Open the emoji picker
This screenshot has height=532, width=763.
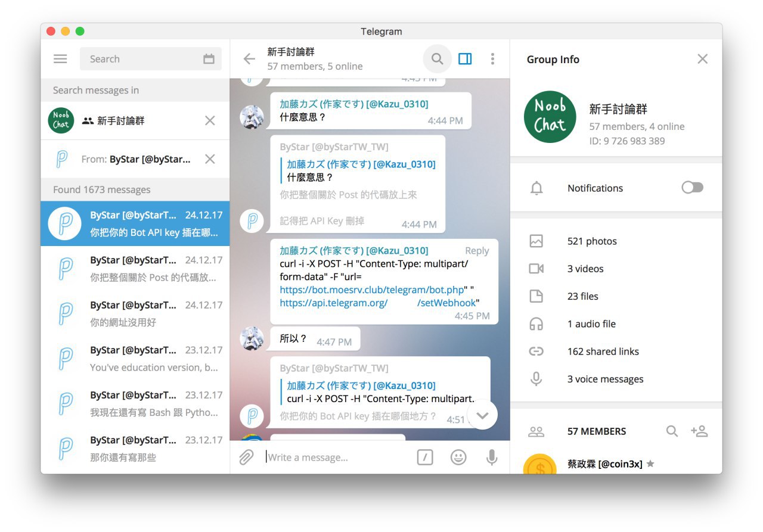[x=458, y=458]
